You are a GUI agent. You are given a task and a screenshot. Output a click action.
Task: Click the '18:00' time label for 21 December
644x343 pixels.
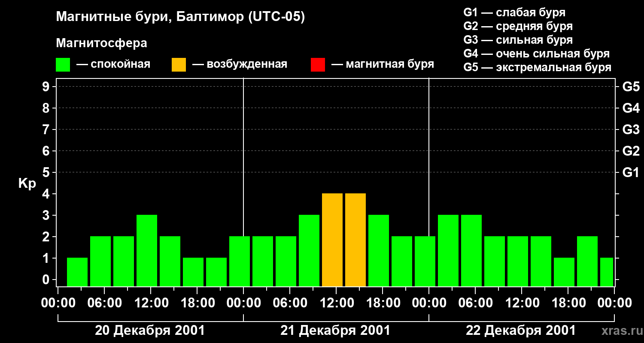click(x=383, y=303)
